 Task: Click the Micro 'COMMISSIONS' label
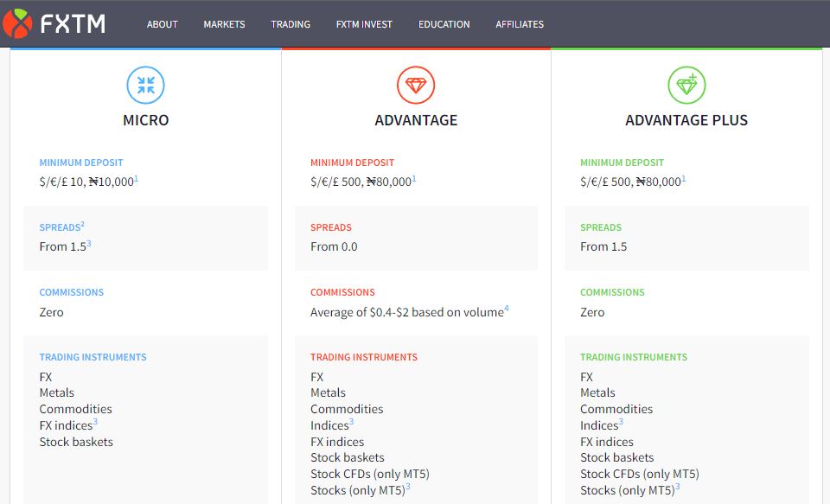coord(72,292)
